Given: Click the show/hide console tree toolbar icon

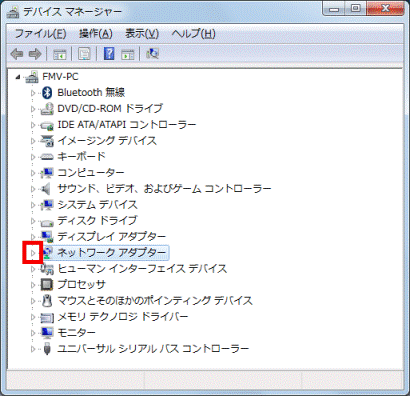Looking at the screenshot, I should tap(60, 54).
